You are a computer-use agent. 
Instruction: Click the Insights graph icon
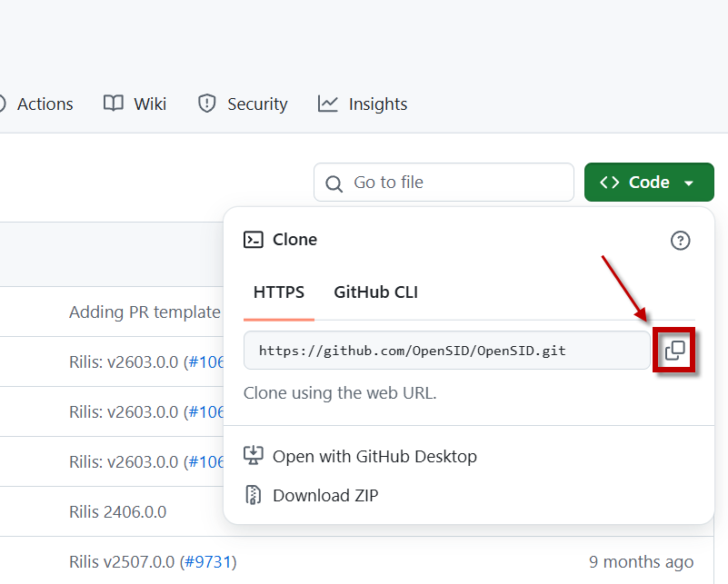click(x=328, y=104)
